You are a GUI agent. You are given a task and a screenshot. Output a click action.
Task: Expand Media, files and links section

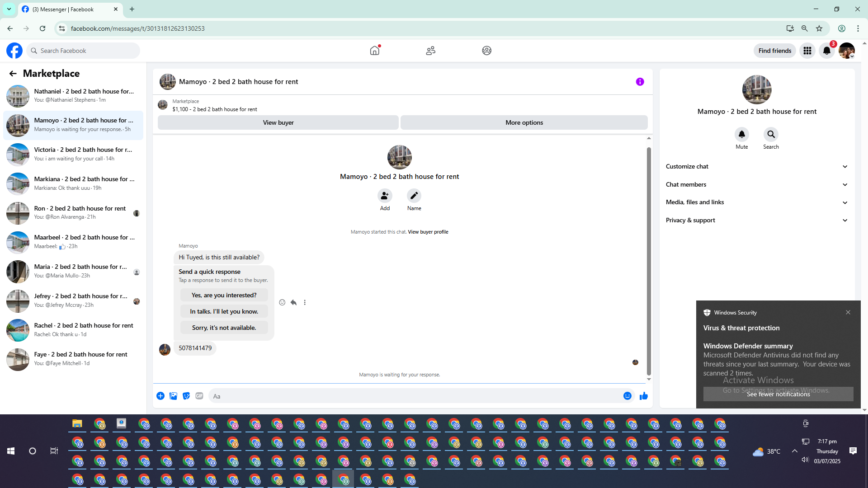(756, 202)
